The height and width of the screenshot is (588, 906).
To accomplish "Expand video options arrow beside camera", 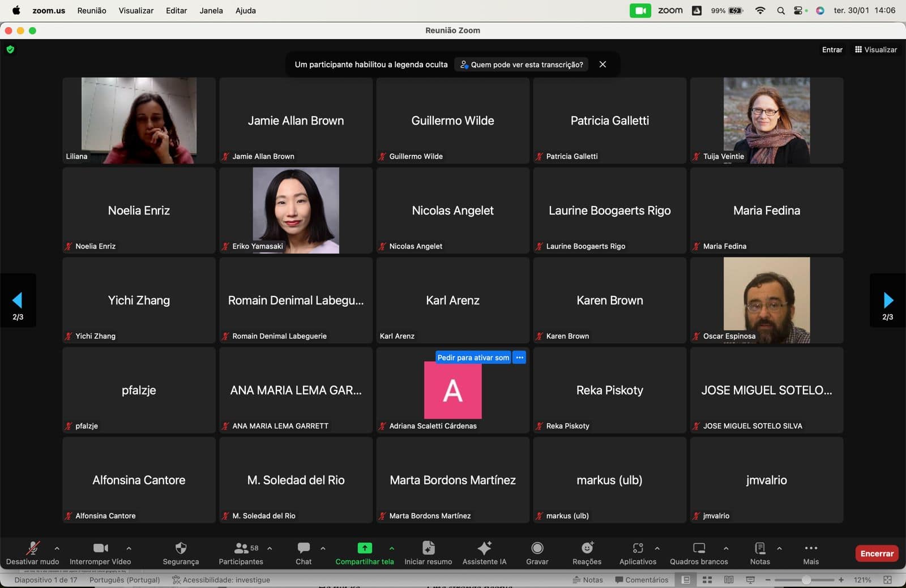I will pyautogui.click(x=129, y=548).
